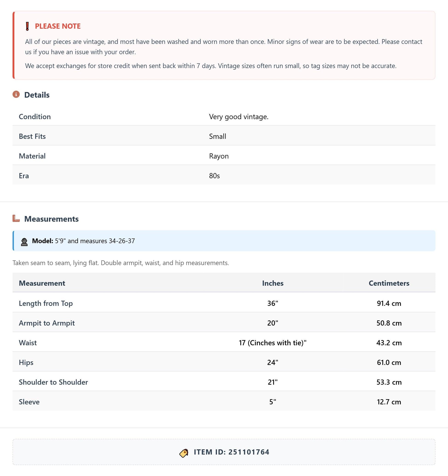Click the Measurement column header
Viewport: 448px width, 476px height.
pos(42,283)
